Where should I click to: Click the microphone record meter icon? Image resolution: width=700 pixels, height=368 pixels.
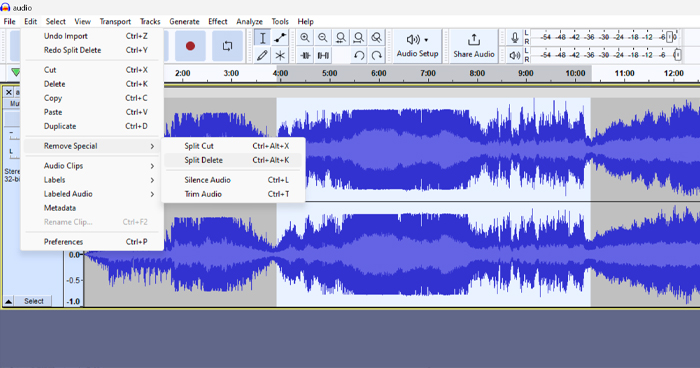pyautogui.click(x=515, y=38)
